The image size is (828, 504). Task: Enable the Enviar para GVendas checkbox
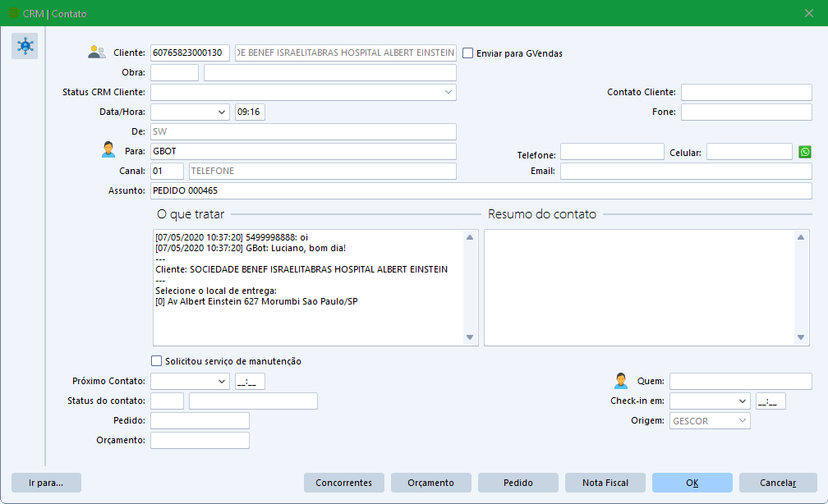tap(468, 53)
